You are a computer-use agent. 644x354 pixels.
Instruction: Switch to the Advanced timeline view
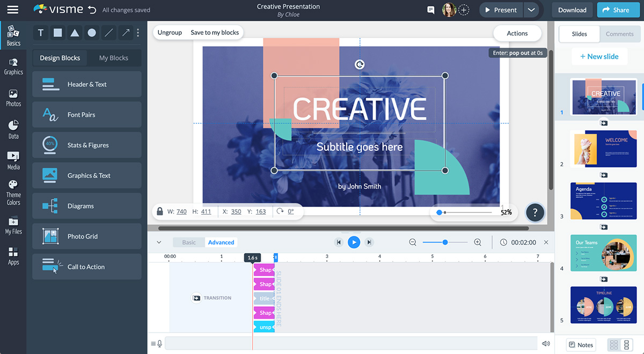click(x=221, y=242)
